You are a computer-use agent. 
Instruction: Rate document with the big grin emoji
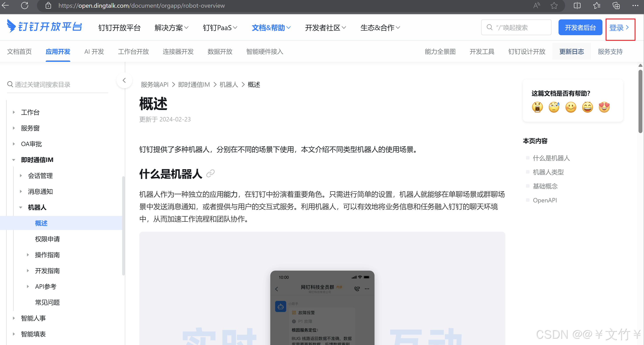(588, 107)
